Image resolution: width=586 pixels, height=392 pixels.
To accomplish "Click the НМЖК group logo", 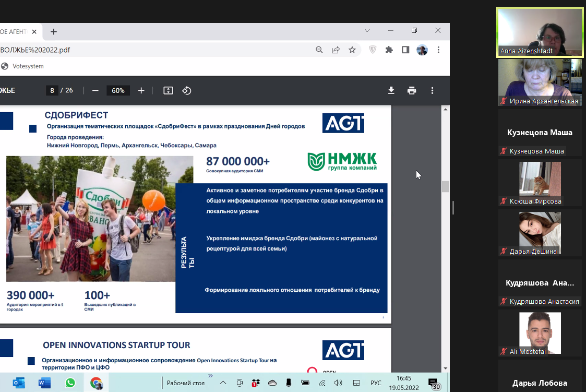I will [x=342, y=162].
